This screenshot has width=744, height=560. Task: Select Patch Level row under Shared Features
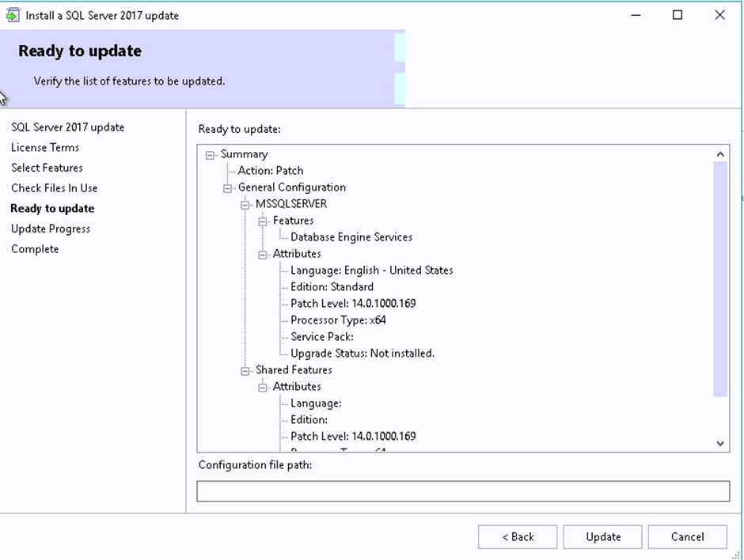tap(353, 437)
